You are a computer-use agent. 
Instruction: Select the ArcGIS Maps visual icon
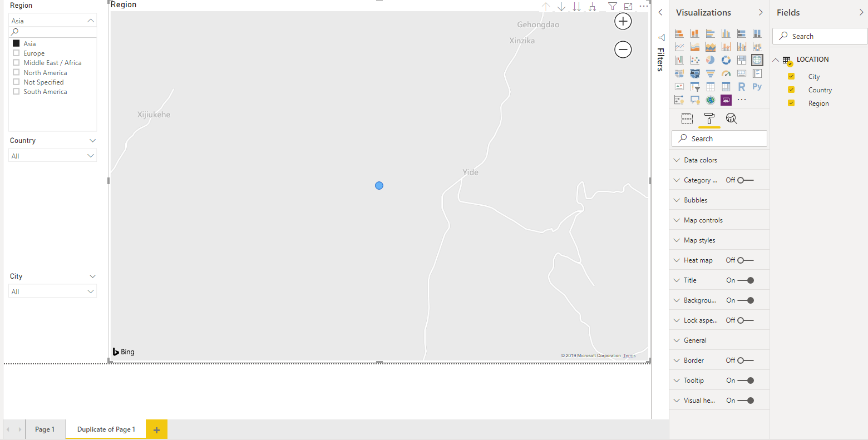pos(711,100)
